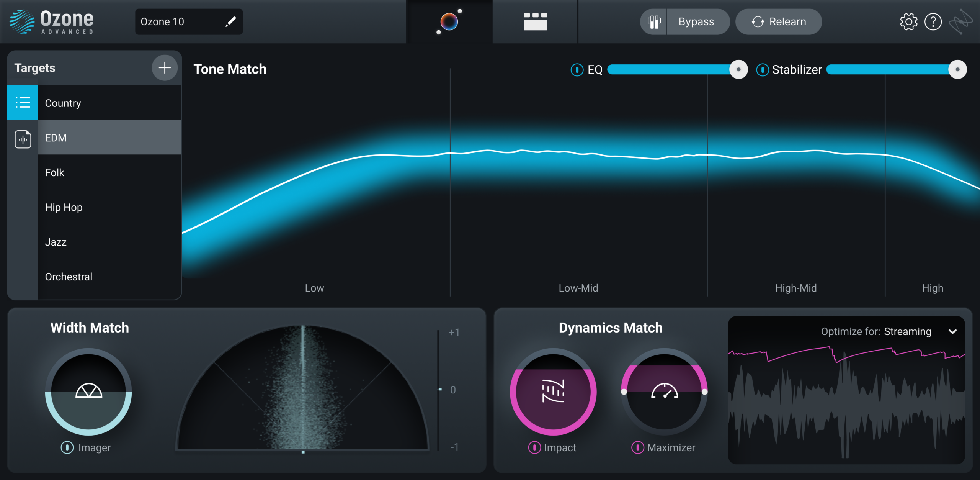Select the EDM target
Image resolution: width=980 pixels, height=480 pixels.
click(109, 138)
